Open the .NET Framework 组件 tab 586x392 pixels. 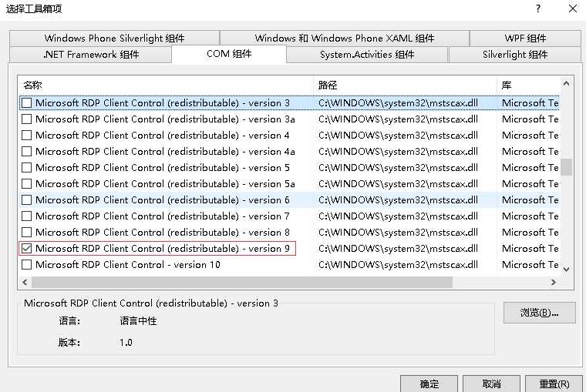click(91, 55)
